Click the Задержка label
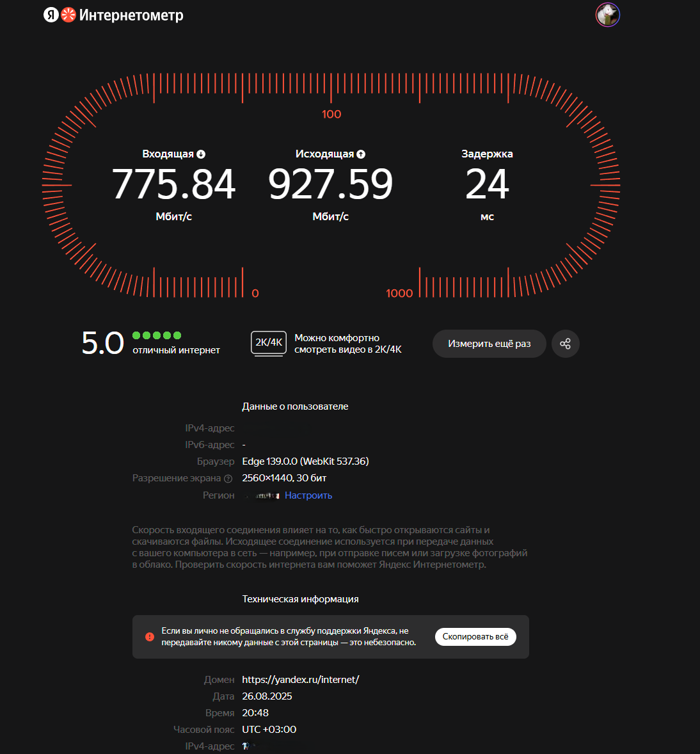This screenshot has height=754, width=700. [487, 154]
